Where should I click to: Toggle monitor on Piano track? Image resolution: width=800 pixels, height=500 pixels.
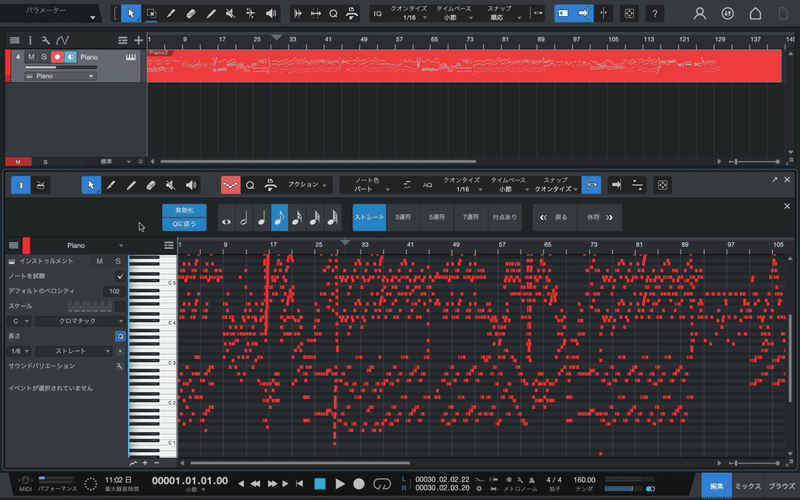pos(70,57)
